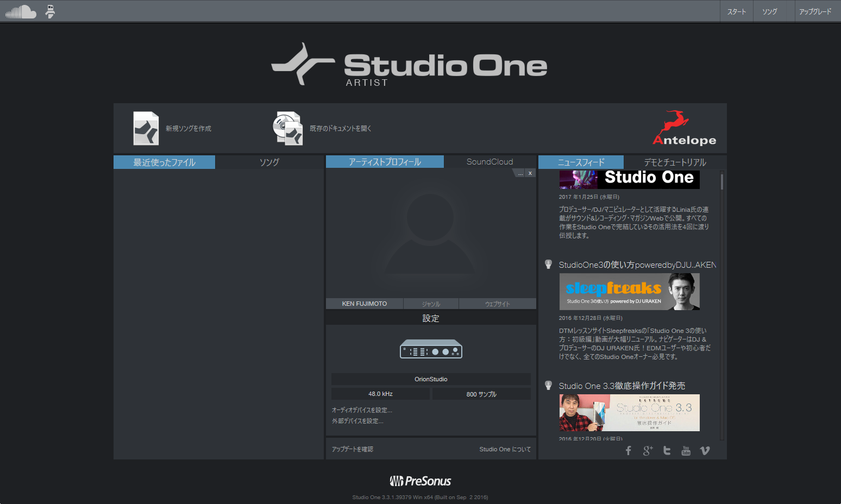Click the PreSonus logo at bottom

[x=421, y=481]
